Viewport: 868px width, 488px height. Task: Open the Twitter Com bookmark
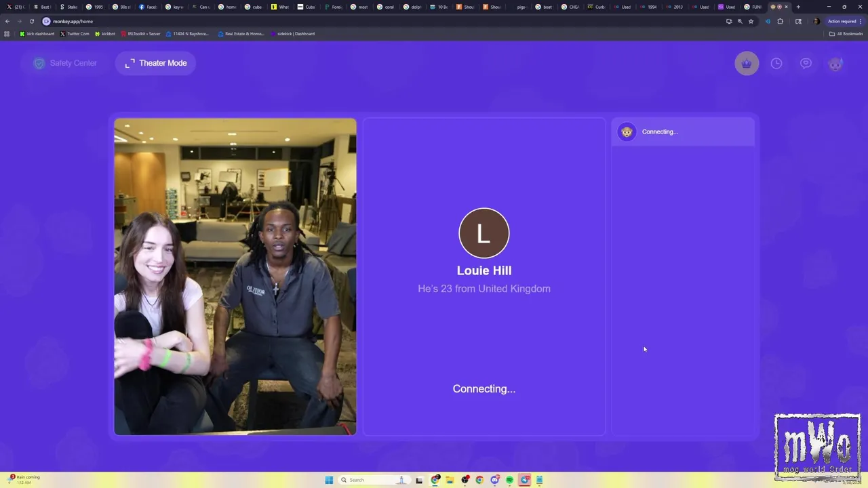click(75, 34)
